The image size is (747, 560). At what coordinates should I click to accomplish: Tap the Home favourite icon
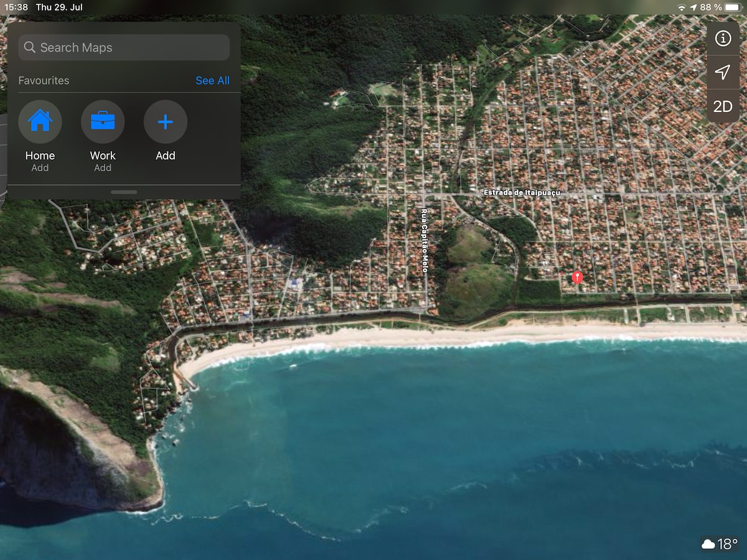pos(40,121)
